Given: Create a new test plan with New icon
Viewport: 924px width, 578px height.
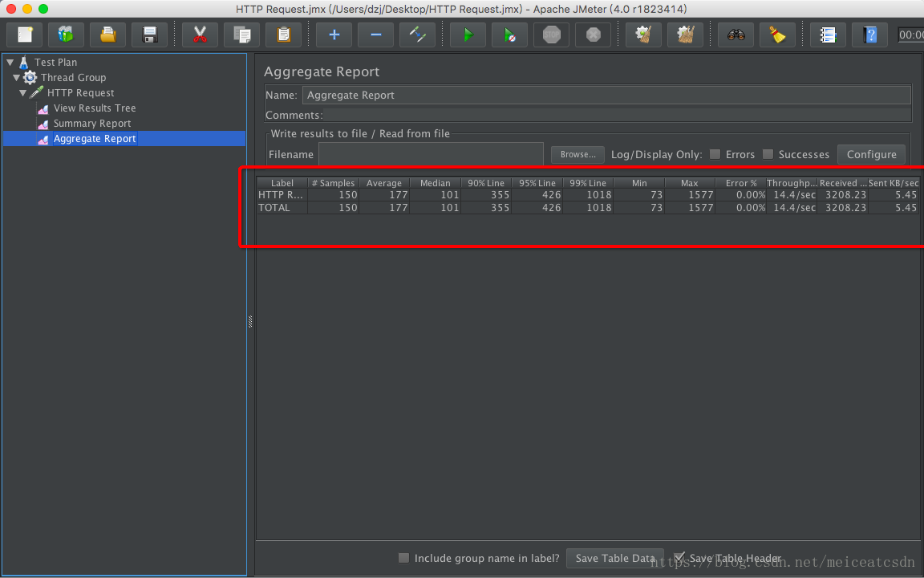Looking at the screenshot, I should (x=24, y=35).
